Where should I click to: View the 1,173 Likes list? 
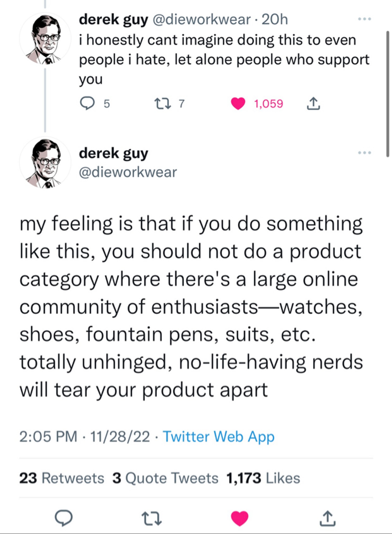tap(263, 478)
